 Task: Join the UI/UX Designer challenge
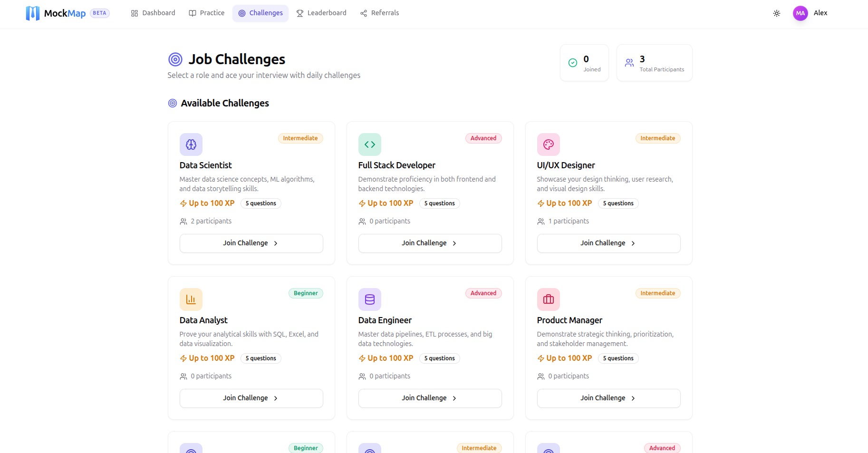[609, 243]
